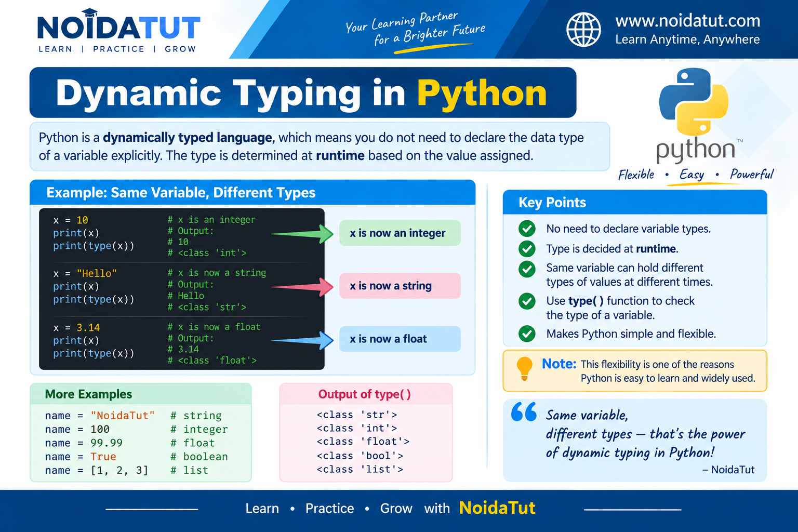Click checkmark beside 'Makes Python simple and flexible'
This screenshot has height=532, width=798.
[x=527, y=334]
